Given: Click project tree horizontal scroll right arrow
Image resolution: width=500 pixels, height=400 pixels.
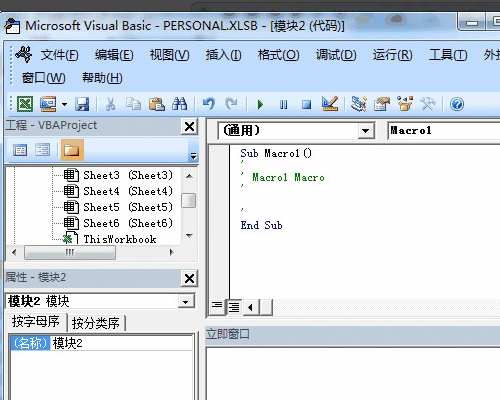Looking at the screenshot, I should pyautogui.click(x=172, y=252).
